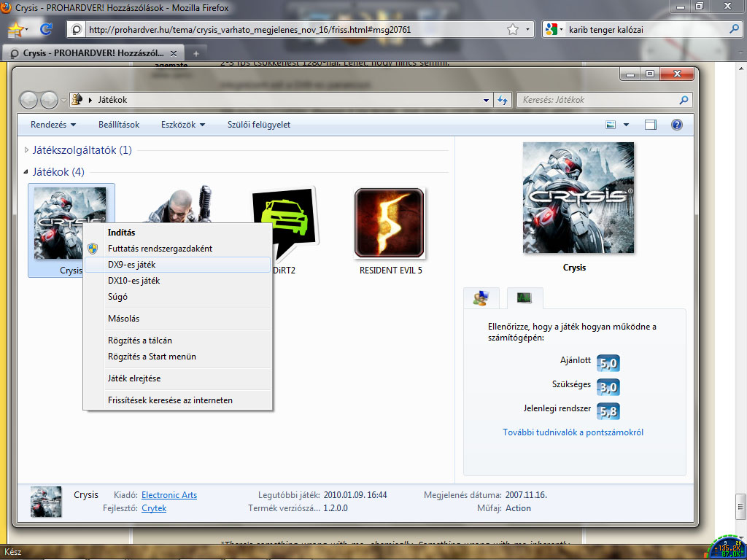Choose Másolás from the context menu
Screen dimensions: 747x560
(178, 319)
